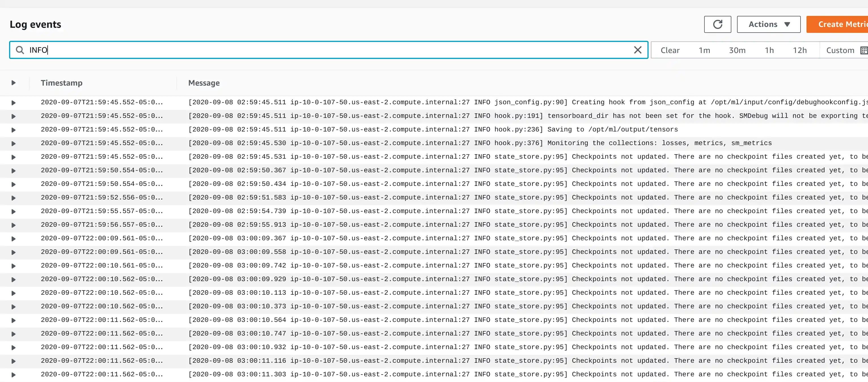Viewport: 868px width, 382px height.
Task: Select the 1h time range
Action: pyautogui.click(x=769, y=50)
